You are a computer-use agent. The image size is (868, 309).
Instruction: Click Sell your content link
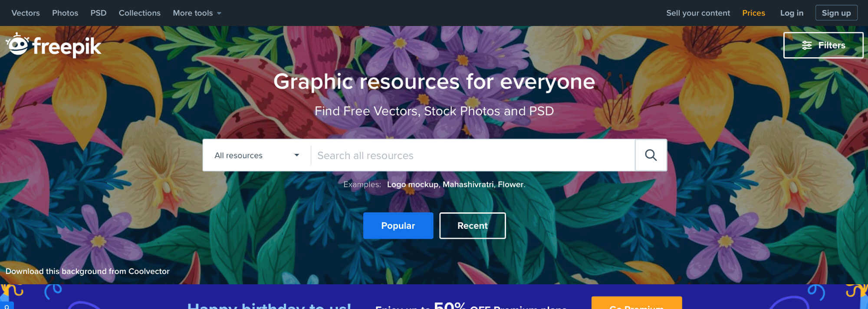[698, 13]
